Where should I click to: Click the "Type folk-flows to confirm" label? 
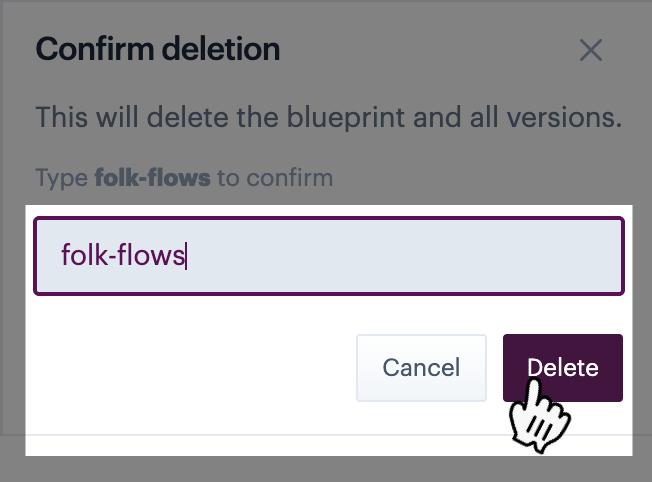point(184,179)
